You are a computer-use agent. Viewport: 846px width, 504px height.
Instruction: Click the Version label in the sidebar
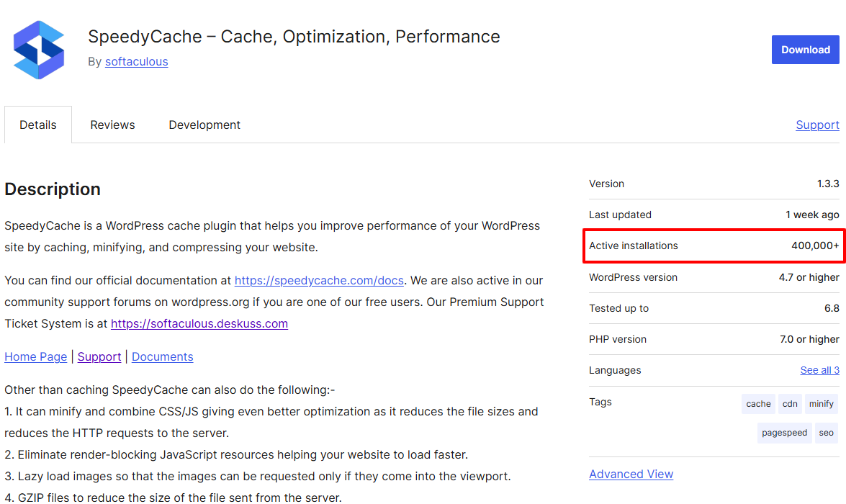606,184
